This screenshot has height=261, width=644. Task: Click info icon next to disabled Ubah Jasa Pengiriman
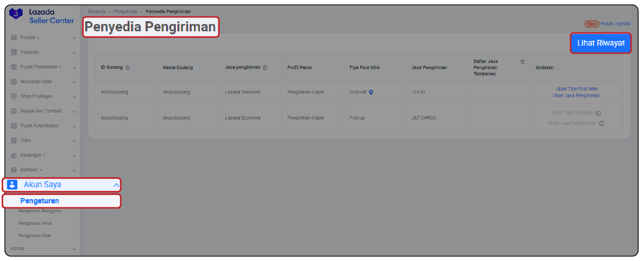(602, 124)
